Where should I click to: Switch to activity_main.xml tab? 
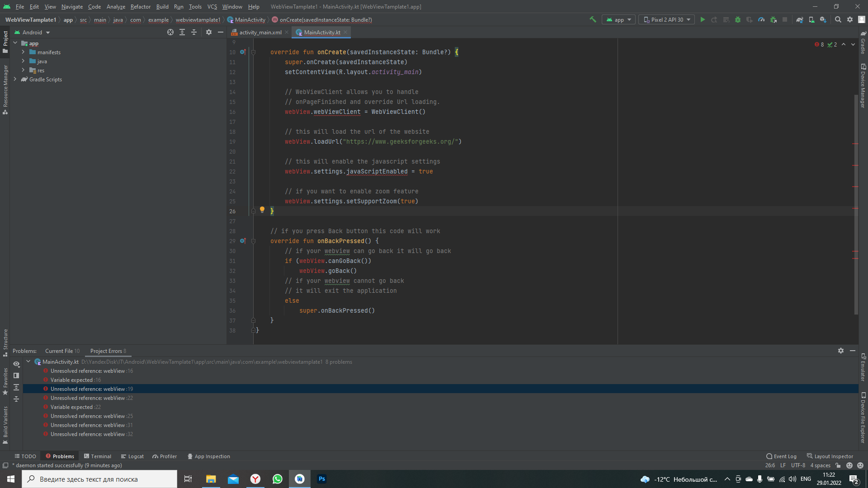[x=260, y=32]
